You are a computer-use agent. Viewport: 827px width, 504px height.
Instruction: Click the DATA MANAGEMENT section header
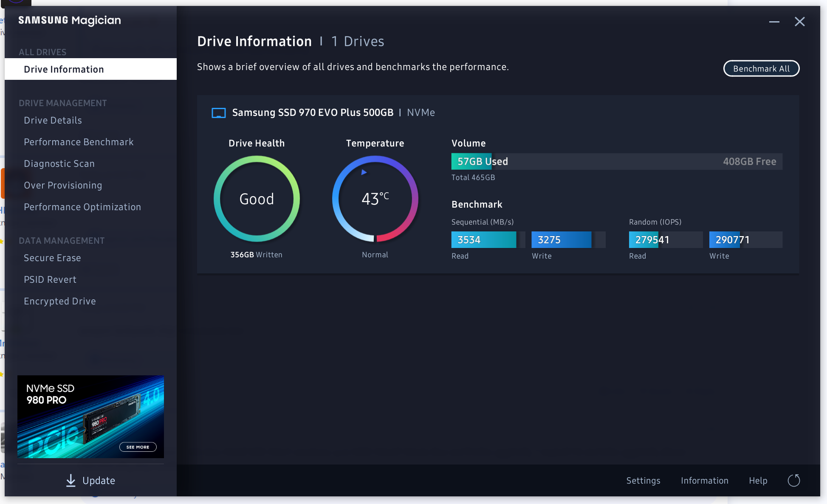tap(62, 241)
